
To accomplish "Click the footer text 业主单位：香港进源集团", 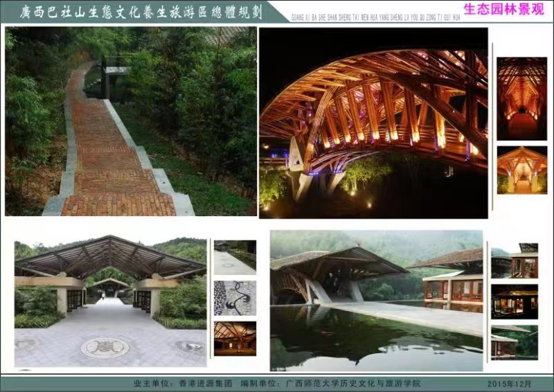I will [183, 383].
